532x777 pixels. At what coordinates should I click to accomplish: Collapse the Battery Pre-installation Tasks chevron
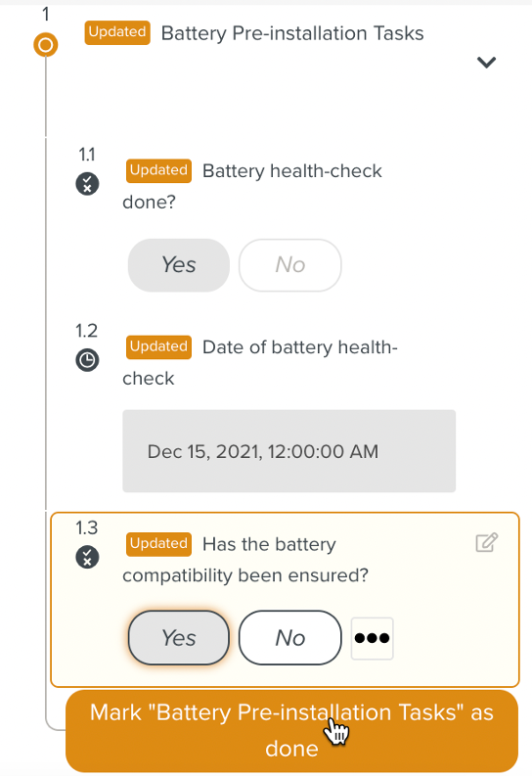tap(486, 63)
